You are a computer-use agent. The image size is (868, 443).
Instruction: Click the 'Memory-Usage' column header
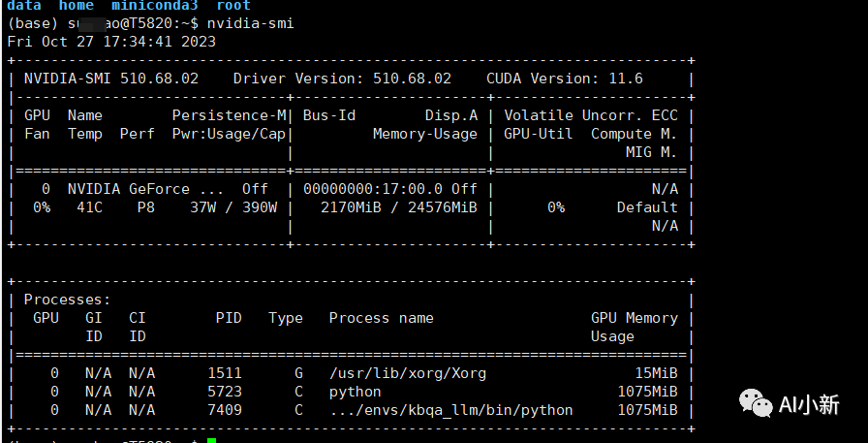pyautogui.click(x=425, y=134)
